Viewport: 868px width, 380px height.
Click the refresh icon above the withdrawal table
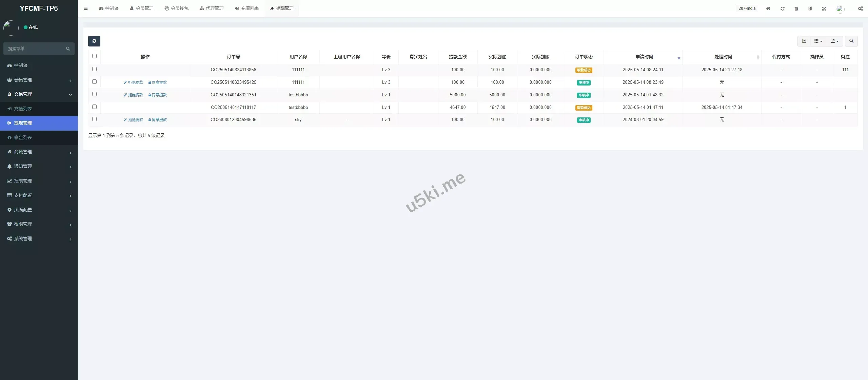click(94, 41)
